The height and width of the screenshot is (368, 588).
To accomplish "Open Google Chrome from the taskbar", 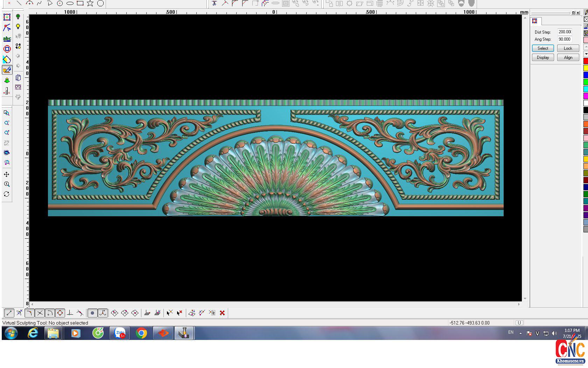I will pyautogui.click(x=141, y=333).
